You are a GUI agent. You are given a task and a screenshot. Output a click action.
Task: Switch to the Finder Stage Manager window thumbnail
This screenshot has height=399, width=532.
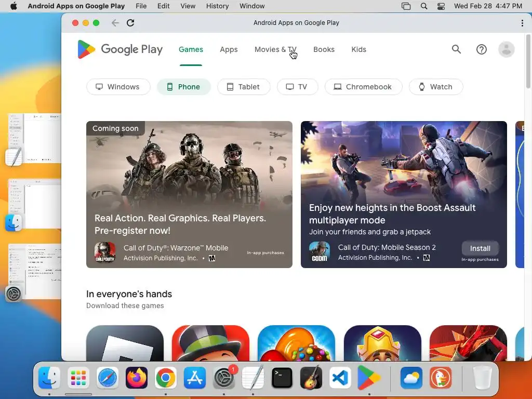(x=35, y=204)
